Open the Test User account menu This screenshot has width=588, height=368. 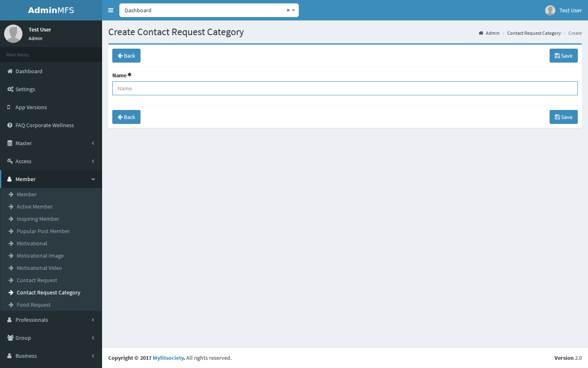[563, 10]
